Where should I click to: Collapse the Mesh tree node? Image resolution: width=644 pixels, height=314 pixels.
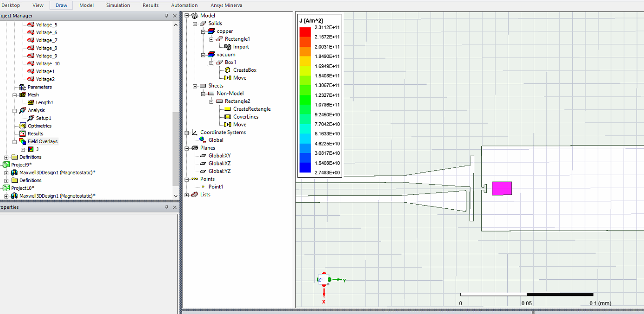14,95
